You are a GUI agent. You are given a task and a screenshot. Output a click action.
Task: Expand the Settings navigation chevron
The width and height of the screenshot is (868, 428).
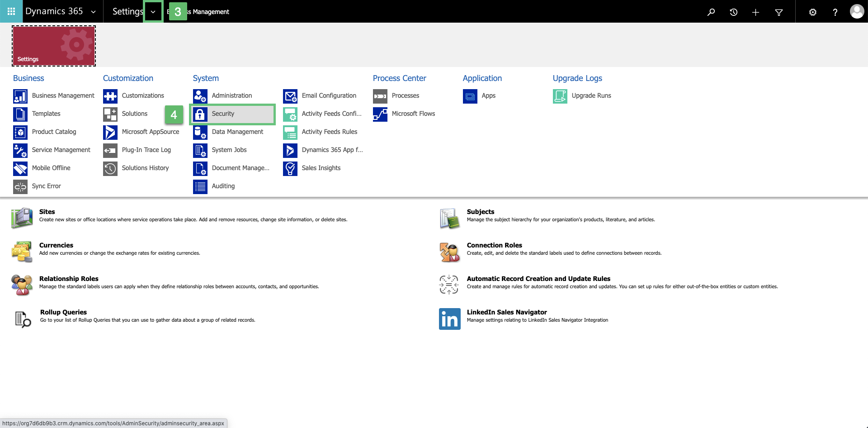(x=153, y=12)
